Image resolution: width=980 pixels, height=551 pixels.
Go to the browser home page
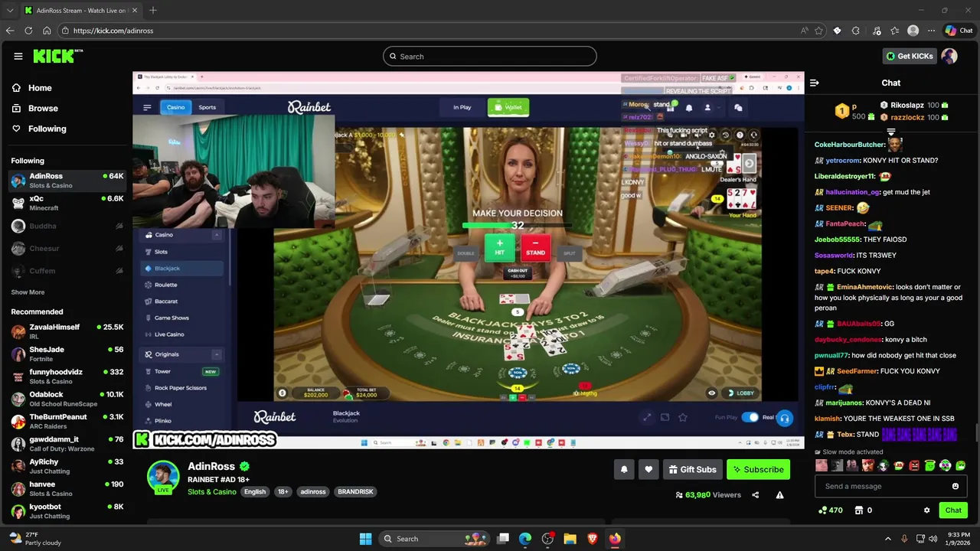point(47,31)
